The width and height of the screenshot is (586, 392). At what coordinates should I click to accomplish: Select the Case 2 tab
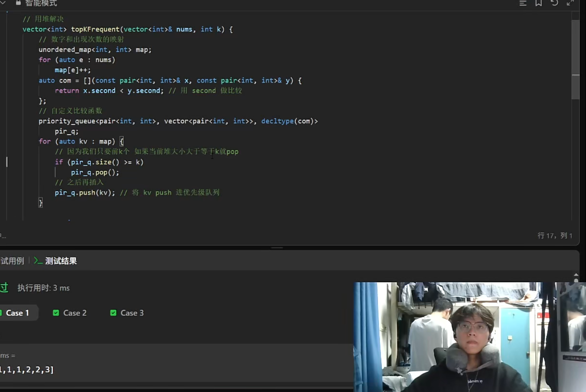tap(70, 313)
